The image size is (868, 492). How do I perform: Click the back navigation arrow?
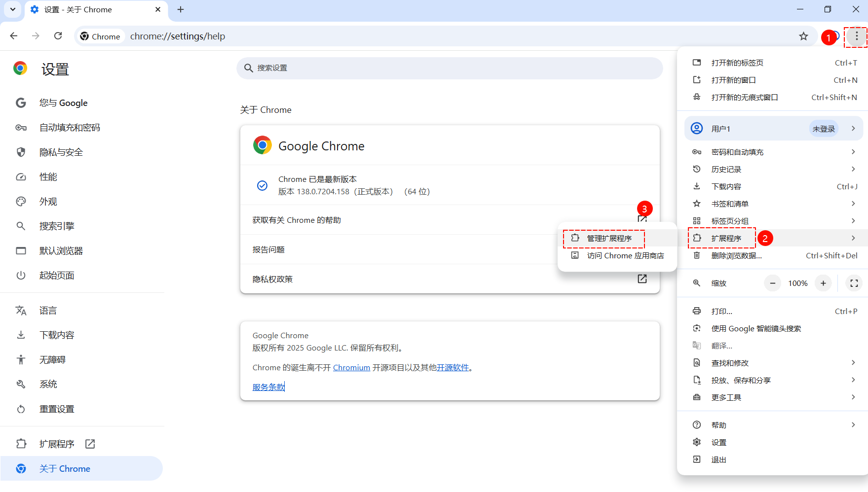click(14, 36)
